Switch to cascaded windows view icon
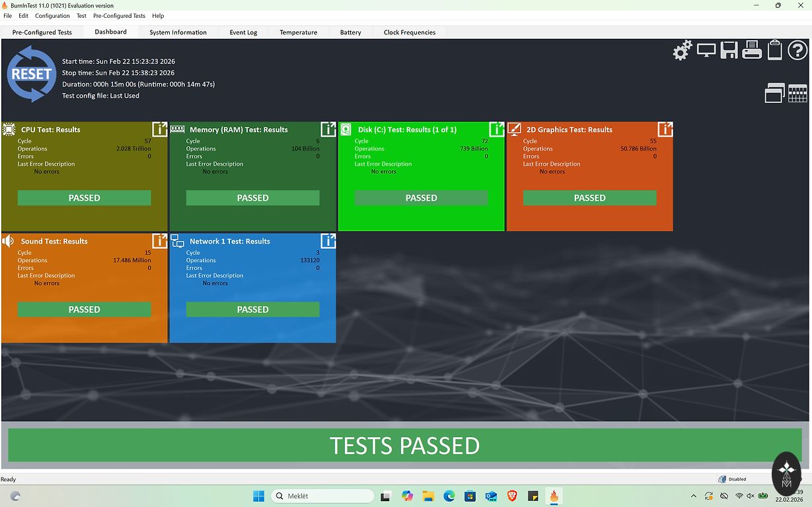The height and width of the screenshot is (507, 812). [x=774, y=93]
